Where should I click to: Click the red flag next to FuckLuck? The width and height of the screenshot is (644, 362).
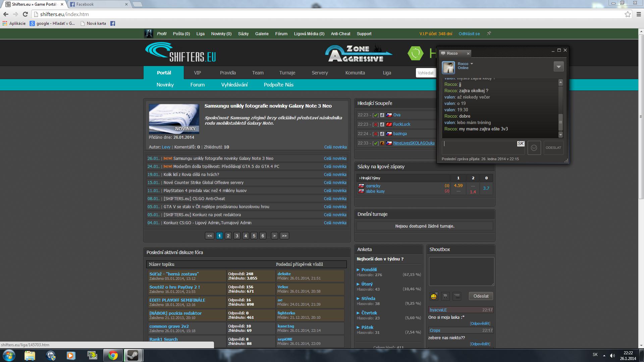coord(389,124)
